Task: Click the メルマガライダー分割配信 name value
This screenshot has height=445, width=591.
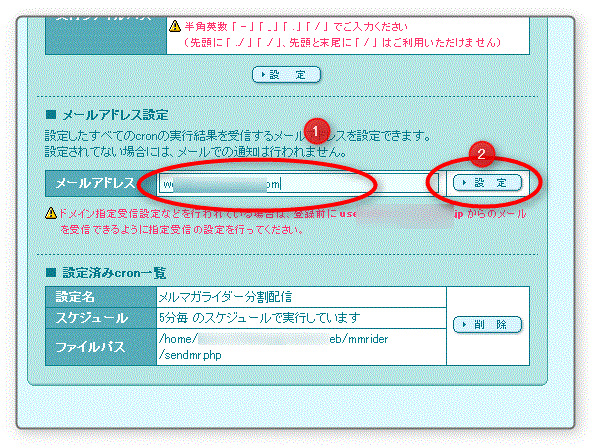Action: click(x=225, y=297)
